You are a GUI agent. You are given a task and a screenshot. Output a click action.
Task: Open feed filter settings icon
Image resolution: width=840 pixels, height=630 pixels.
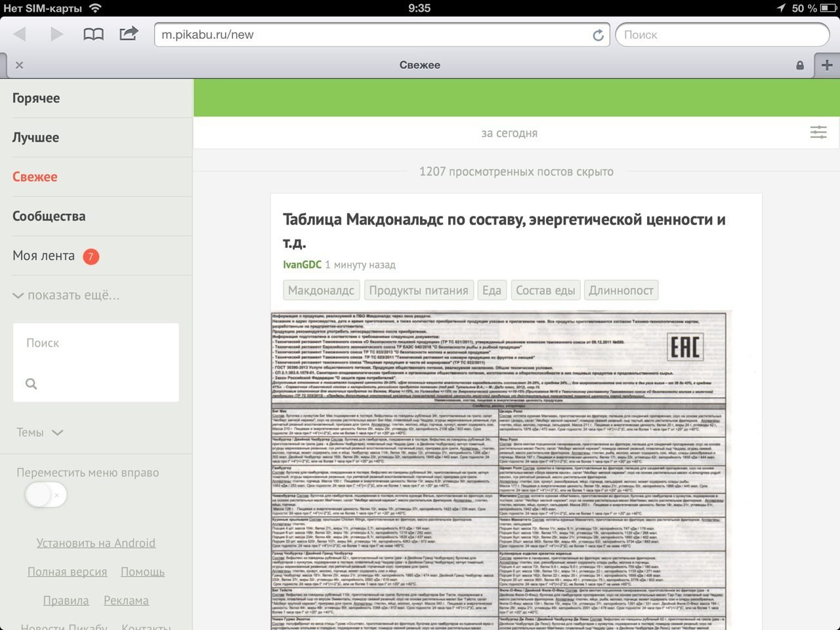pyautogui.click(x=818, y=133)
